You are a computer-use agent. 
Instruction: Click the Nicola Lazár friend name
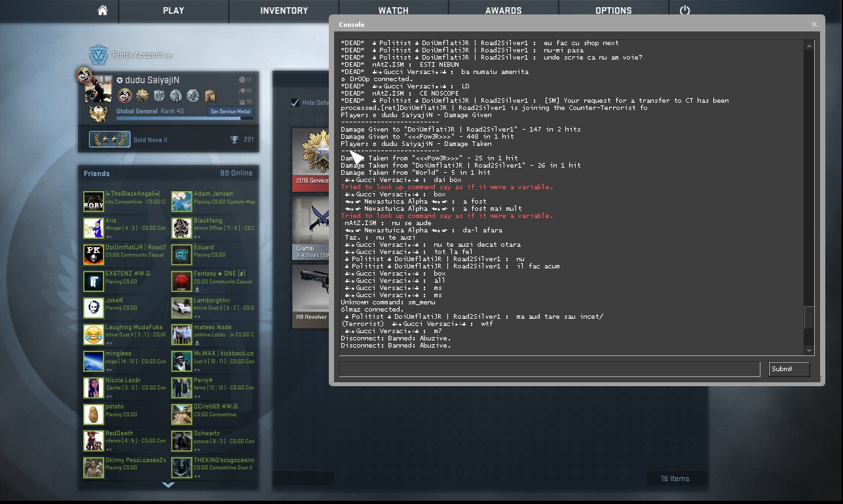(x=124, y=380)
